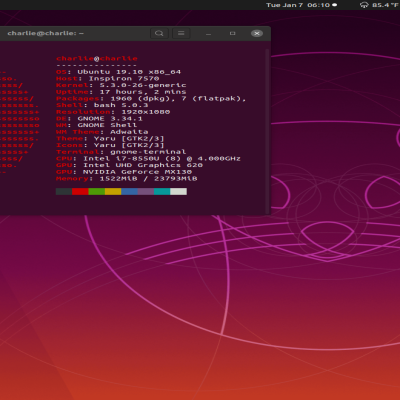
Task: Click the charlie@charlie header in neofetch output
Action: 97,59
